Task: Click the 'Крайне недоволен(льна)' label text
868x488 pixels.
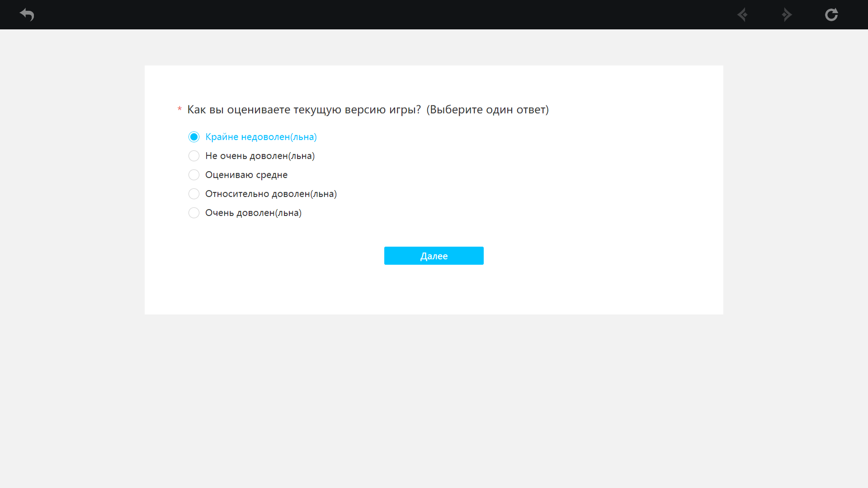Action: (261, 137)
